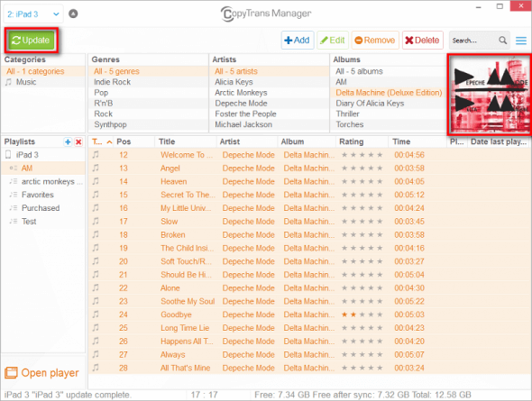Sort by the Type column header
This screenshot has width=532, height=401.
(x=102, y=141)
